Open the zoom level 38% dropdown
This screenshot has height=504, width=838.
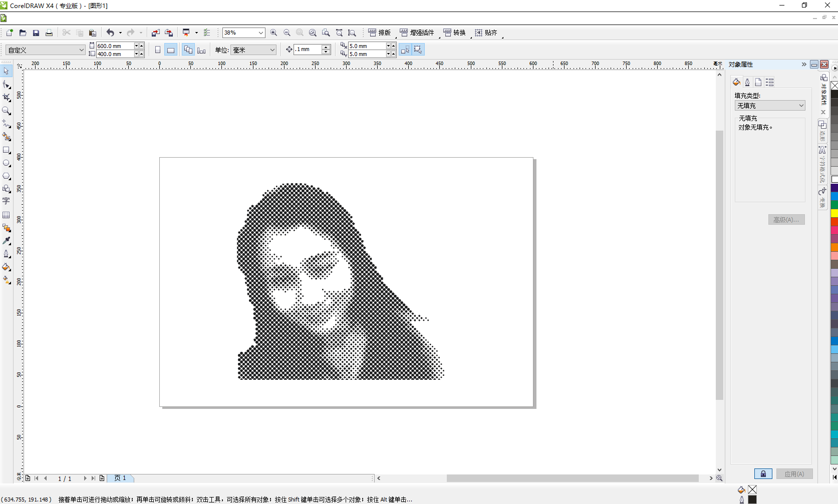(x=261, y=33)
